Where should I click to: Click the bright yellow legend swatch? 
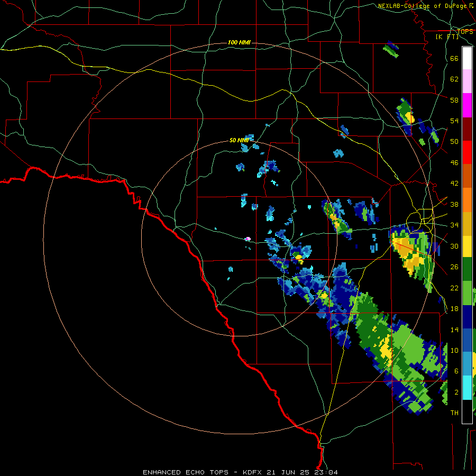(x=467, y=246)
